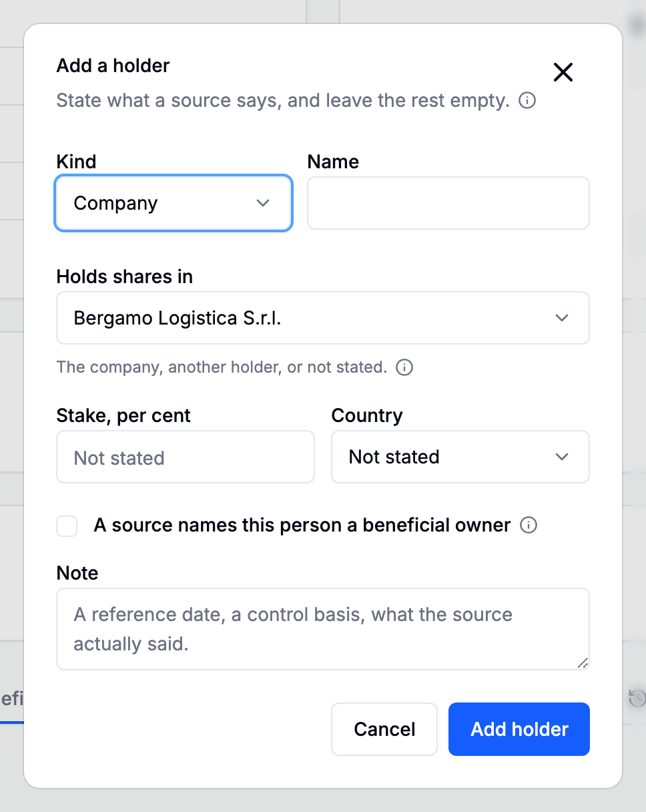646x812 pixels.
Task: Focus the Stake, per cent input
Action: 186,457
